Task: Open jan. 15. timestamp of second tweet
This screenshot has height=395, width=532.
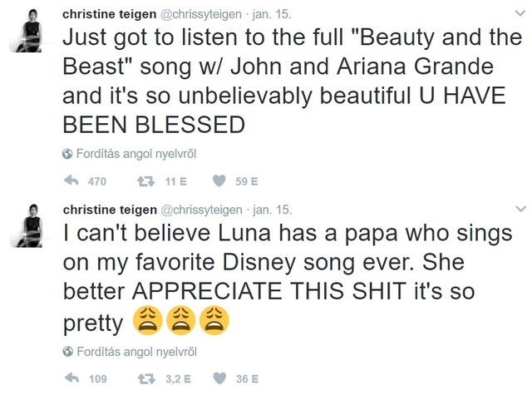Action: click(274, 209)
